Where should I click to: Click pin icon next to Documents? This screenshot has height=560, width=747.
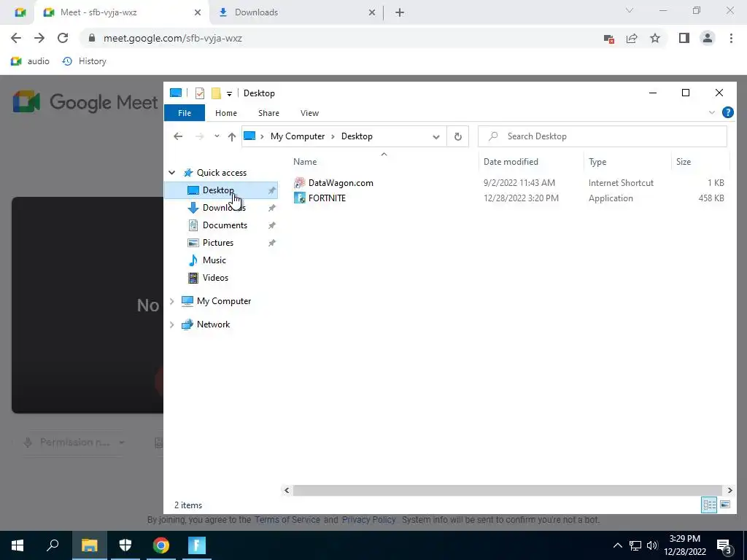pos(271,225)
